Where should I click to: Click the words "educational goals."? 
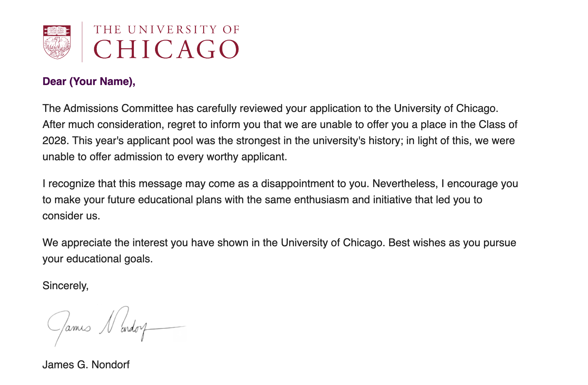tap(109, 259)
